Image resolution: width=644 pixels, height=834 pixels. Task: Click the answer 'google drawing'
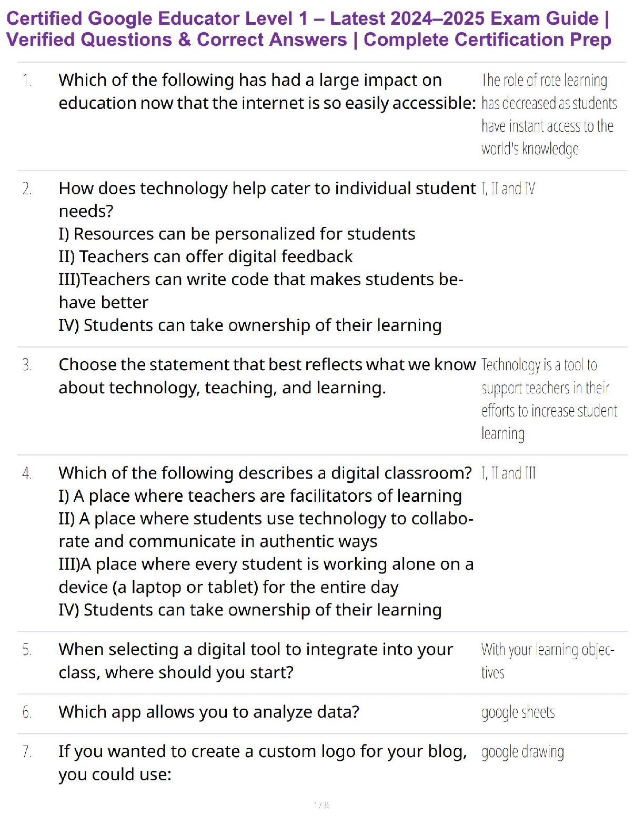(x=522, y=752)
